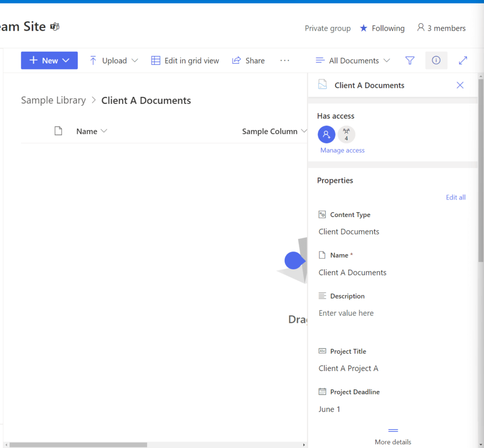
Task: Open the New item menu
Action: tap(49, 60)
